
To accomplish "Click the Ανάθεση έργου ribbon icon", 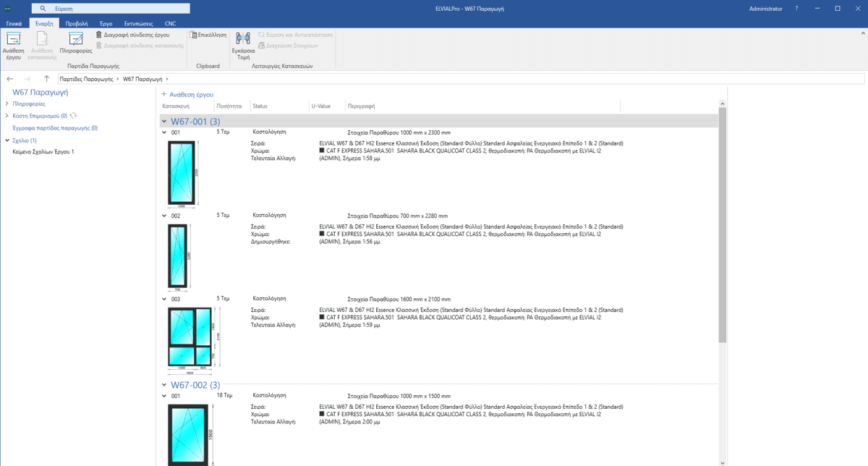I will (x=13, y=41).
